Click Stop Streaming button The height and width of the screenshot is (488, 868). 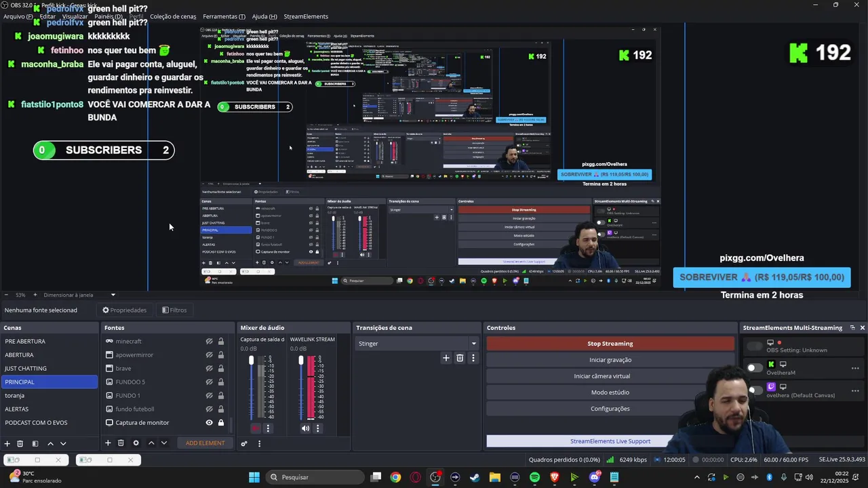pyautogui.click(x=610, y=344)
